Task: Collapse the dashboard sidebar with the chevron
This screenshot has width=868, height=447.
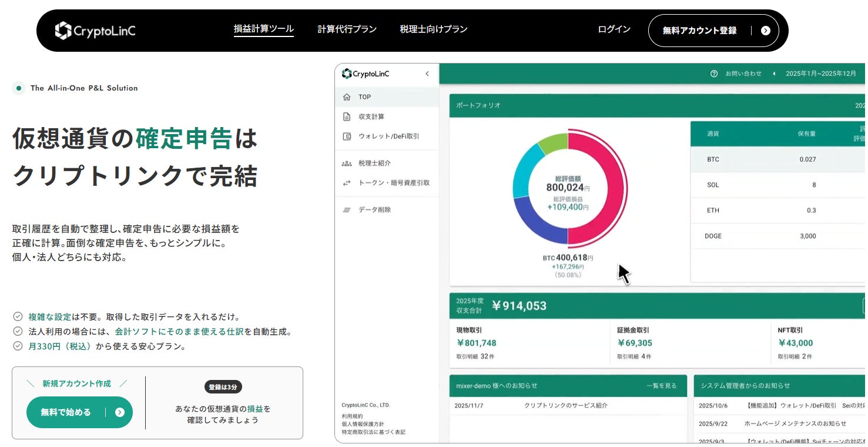Action: click(427, 73)
